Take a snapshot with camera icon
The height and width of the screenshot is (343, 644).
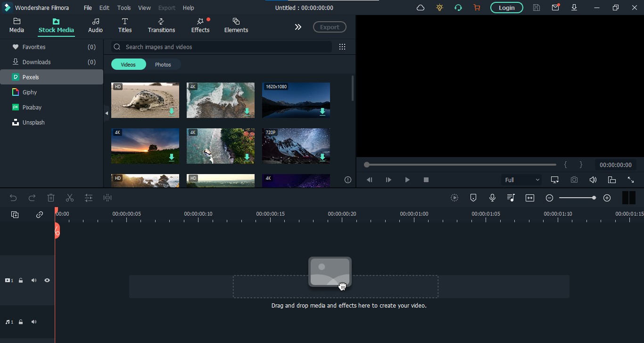coord(574,180)
